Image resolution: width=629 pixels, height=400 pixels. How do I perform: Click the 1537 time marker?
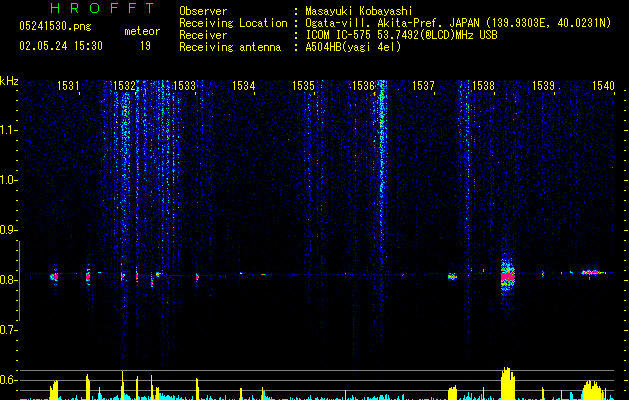(423, 85)
